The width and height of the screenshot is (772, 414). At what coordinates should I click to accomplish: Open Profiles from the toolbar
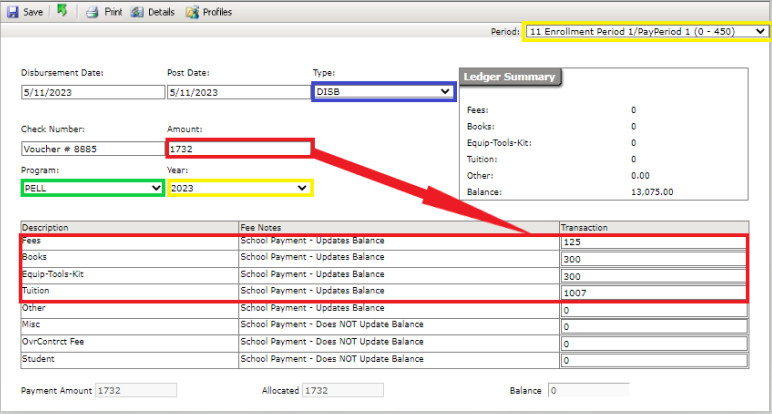click(192, 12)
